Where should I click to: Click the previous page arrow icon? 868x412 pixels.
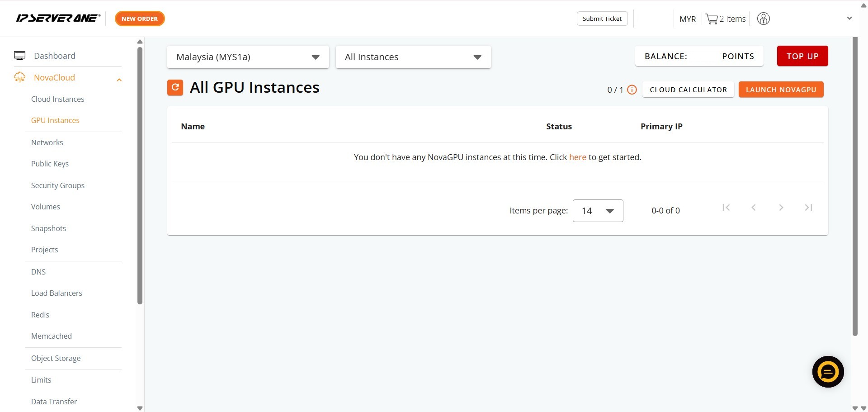click(754, 208)
